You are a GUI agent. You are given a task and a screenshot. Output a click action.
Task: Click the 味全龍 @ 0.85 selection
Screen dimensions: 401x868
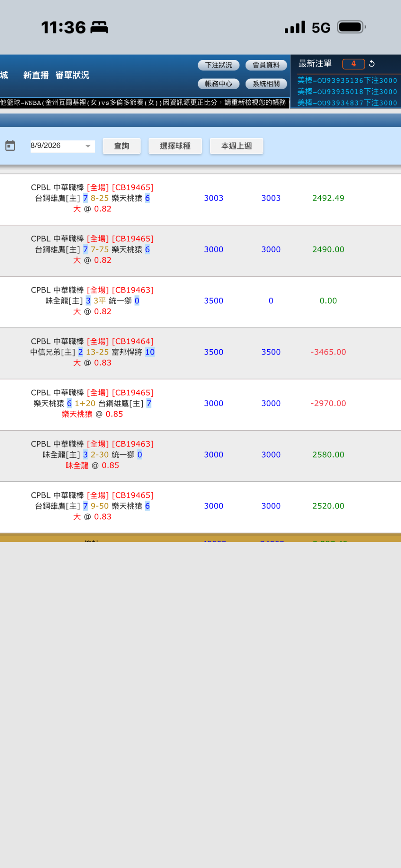tap(92, 465)
